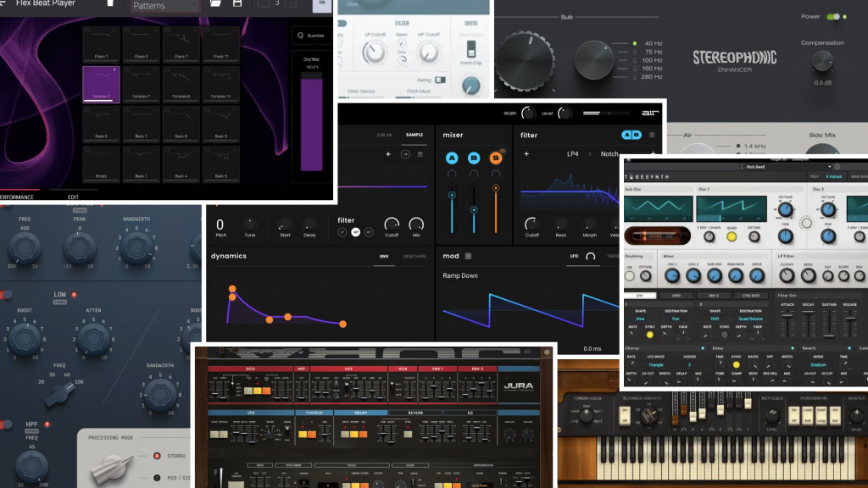Image resolution: width=868 pixels, height=488 pixels.
Task: Open the LP4 filter type selector
Action: (x=573, y=154)
